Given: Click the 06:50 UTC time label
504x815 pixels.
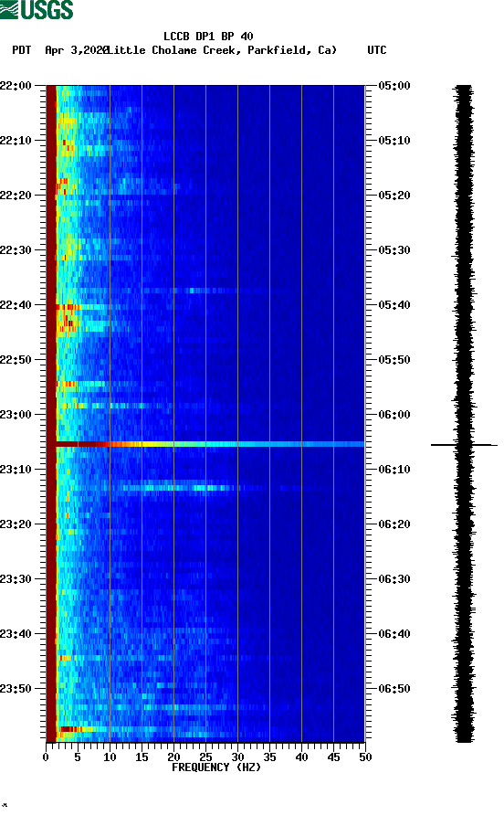Looking at the screenshot, I should pos(394,689).
